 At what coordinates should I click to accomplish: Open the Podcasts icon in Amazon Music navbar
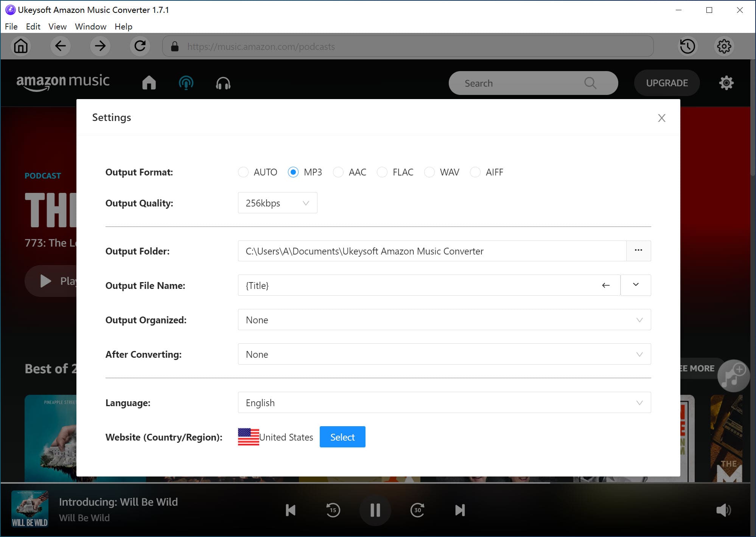point(186,83)
